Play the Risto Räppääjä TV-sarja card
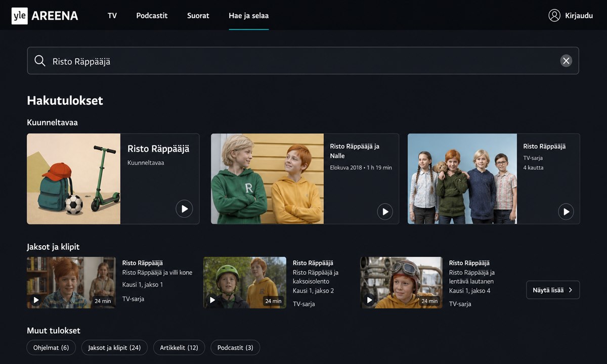Screen dimensions: 607x364 (566, 211)
